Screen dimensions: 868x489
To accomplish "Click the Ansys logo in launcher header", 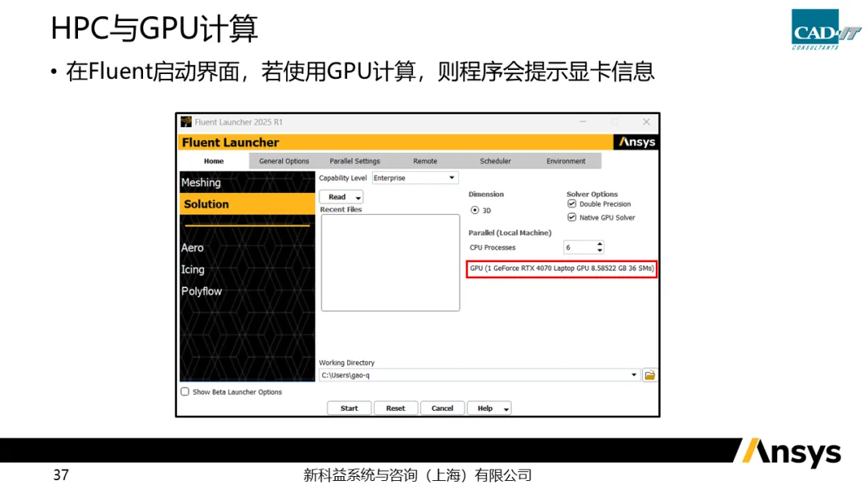I will pyautogui.click(x=637, y=142).
